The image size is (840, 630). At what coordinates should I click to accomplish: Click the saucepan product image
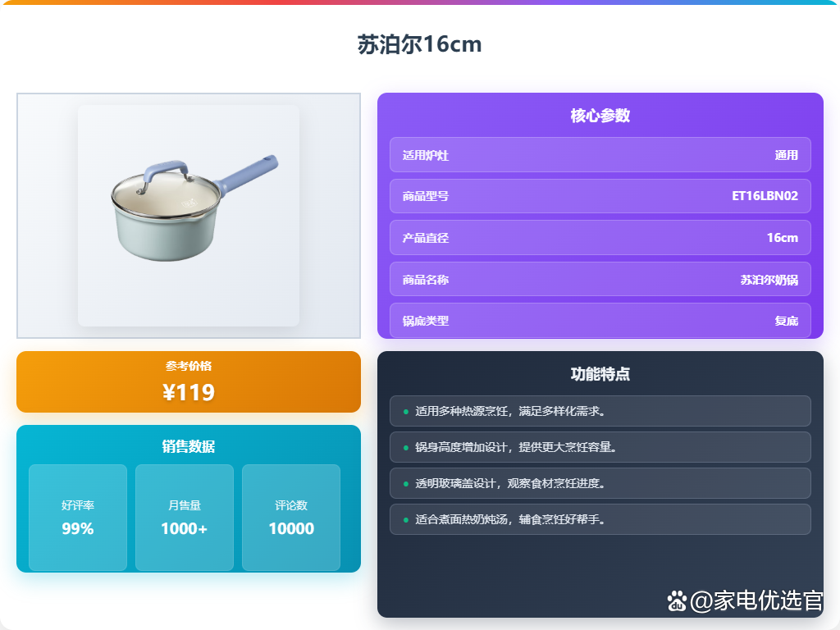189,216
